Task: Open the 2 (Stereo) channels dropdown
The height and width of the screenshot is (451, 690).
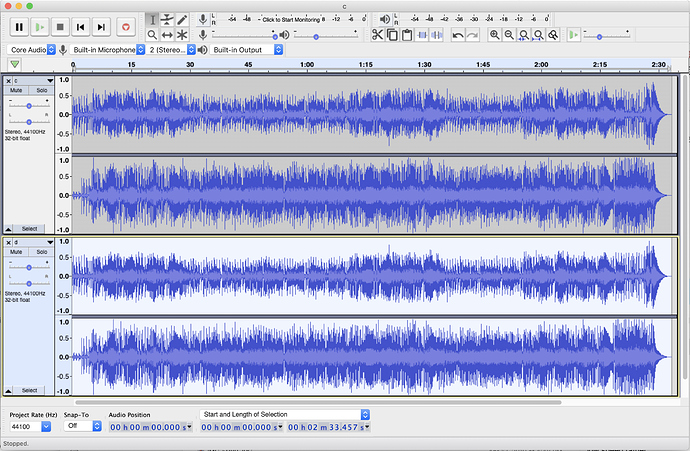Action: coord(171,50)
